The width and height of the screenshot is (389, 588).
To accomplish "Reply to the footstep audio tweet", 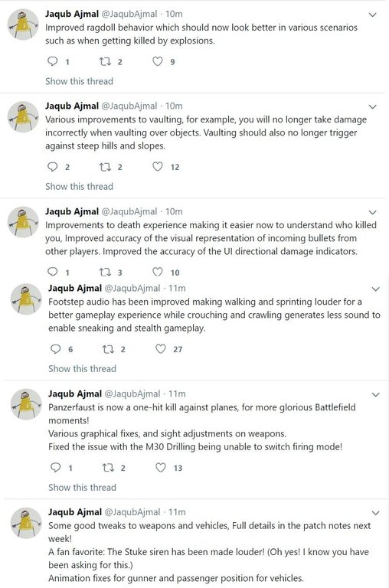I will coord(56,349).
